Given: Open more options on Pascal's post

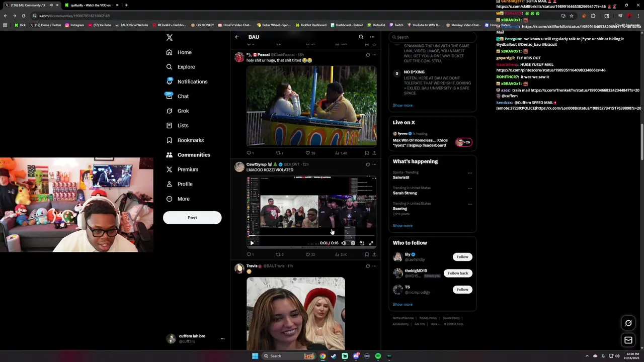Looking at the screenshot, I should (374, 55).
